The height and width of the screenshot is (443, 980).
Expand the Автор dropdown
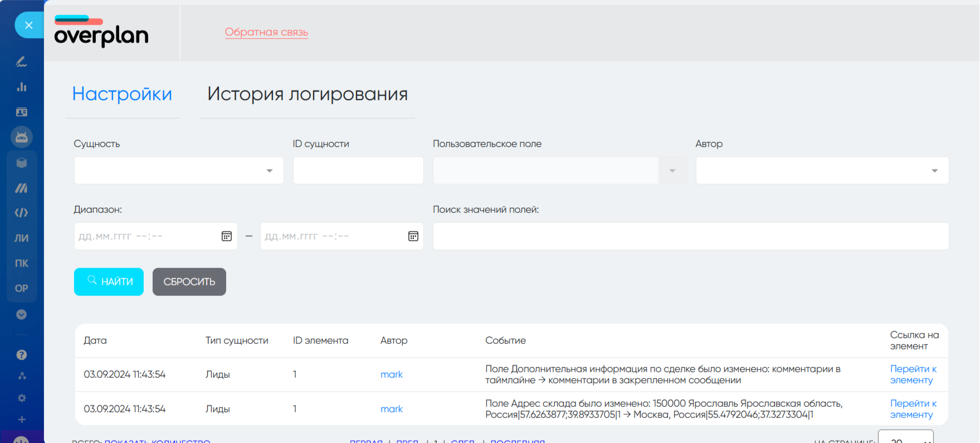(822, 171)
